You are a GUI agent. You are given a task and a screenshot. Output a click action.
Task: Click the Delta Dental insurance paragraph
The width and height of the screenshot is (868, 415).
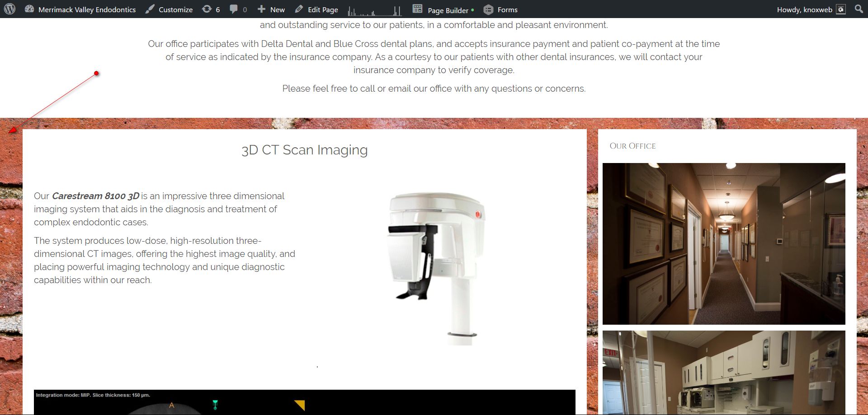(434, 57)
